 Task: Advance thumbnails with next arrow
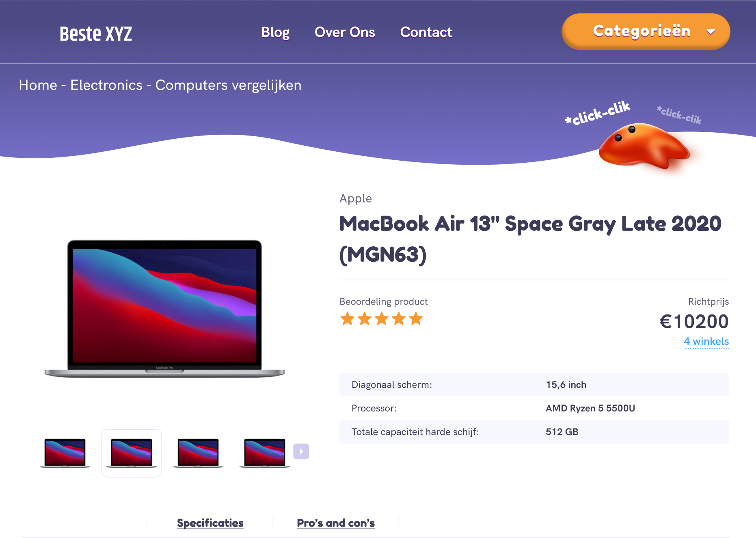pos(301,452)
